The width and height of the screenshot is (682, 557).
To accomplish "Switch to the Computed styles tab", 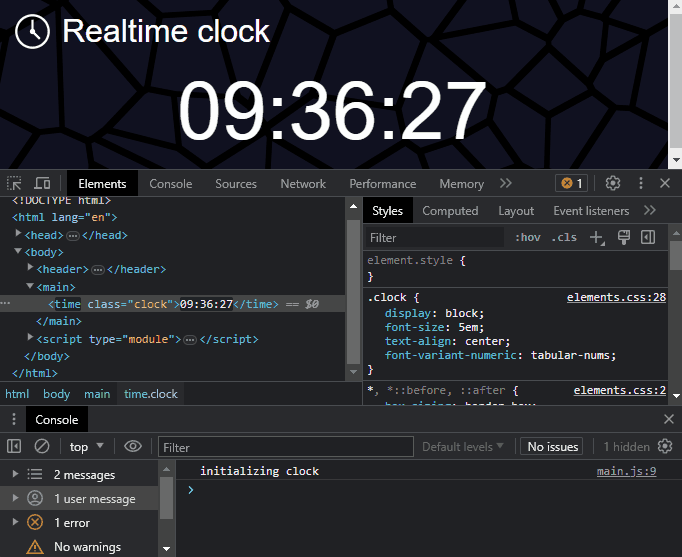I will 450,211.
